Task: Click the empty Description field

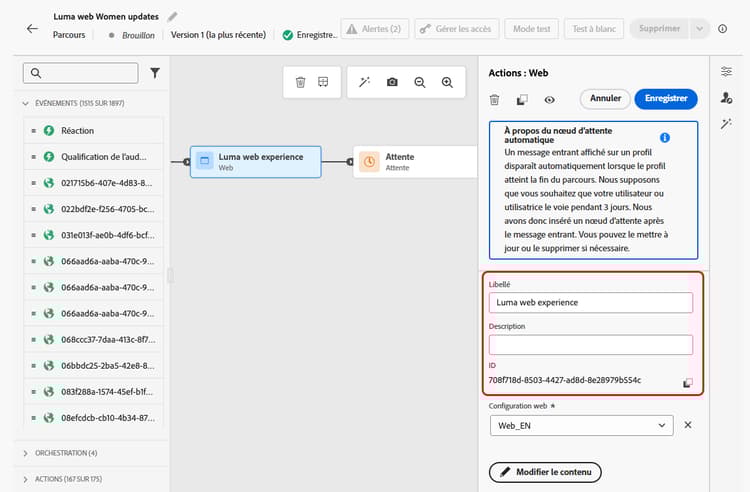Action: (x=591, y=345)
